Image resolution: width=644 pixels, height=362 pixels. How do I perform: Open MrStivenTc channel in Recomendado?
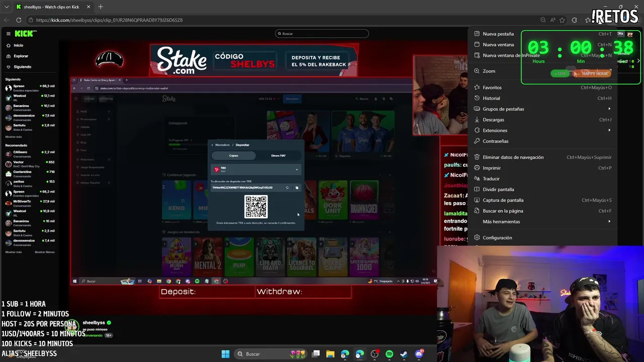[x=30, y=203]
